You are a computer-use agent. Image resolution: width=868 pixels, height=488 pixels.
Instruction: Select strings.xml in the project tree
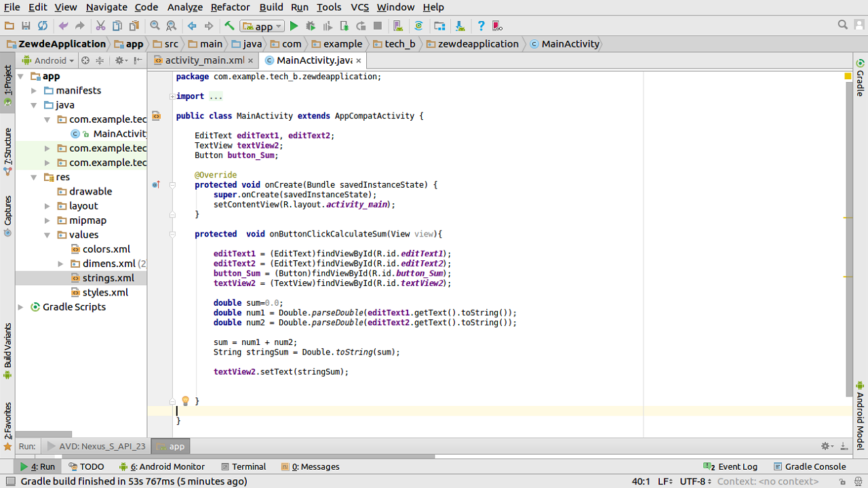[108, 278]
